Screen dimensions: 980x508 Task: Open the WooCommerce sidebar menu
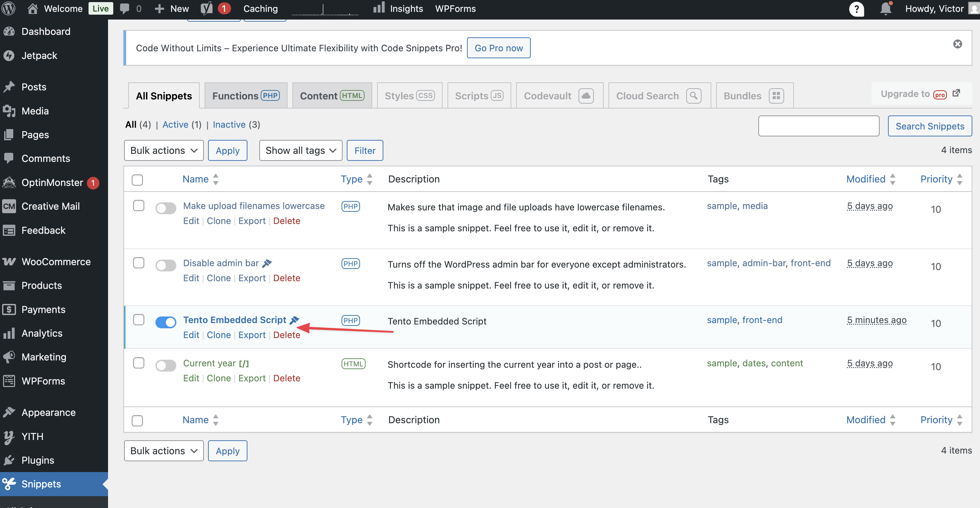coord(56,262)
